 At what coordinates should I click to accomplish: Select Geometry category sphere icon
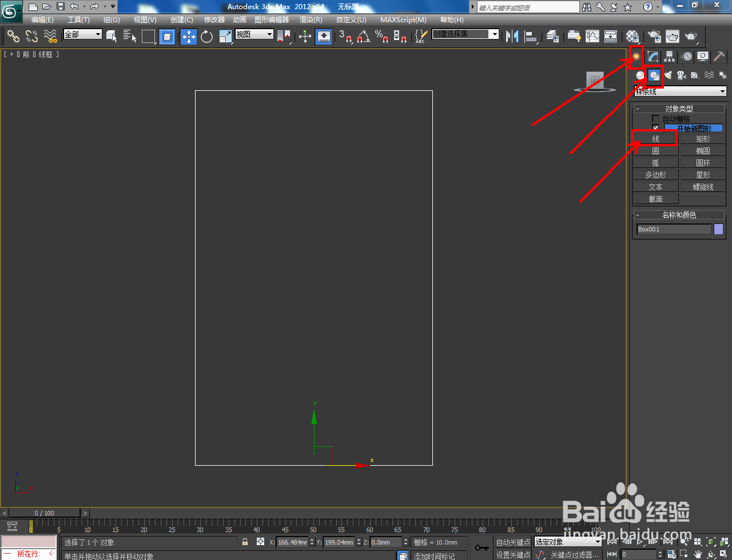click(640, 75)
